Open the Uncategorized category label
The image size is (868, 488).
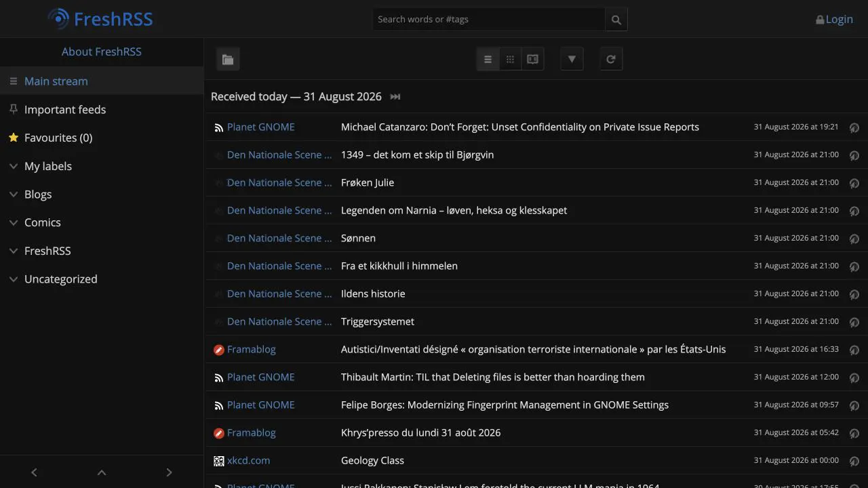tap(61, 279)
